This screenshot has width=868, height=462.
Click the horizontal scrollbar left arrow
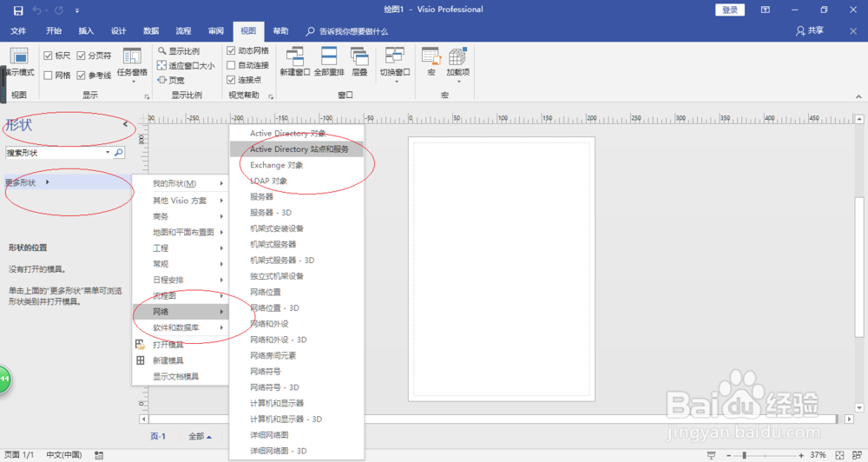pyautogui.click(x=143, y=419)
